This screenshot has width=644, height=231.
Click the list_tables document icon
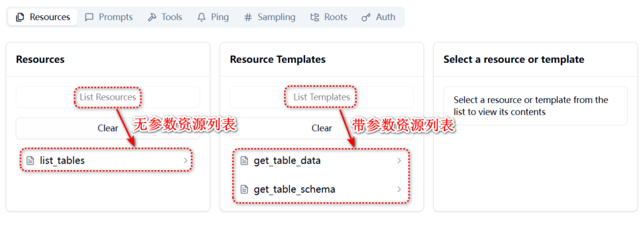(30, 161)
